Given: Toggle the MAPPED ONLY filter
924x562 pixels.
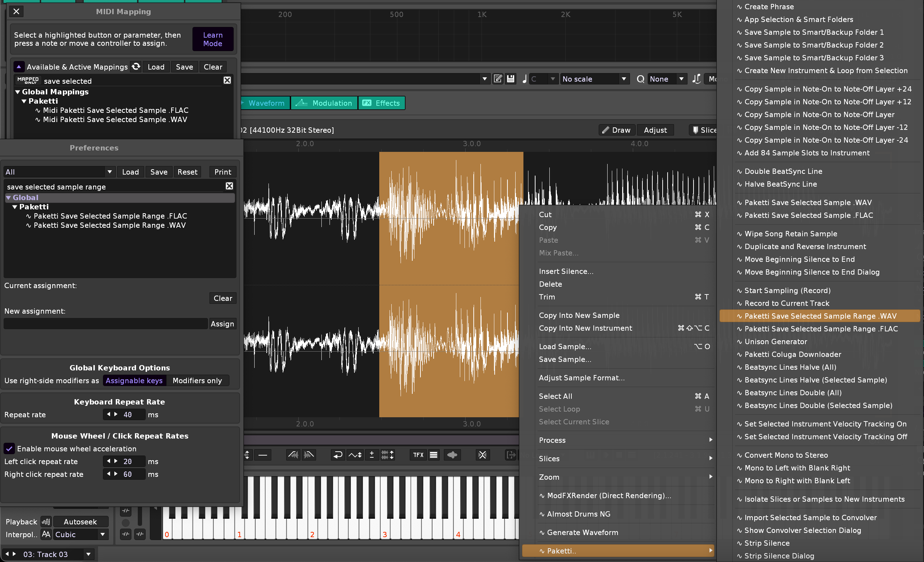Looking at the screenshot, I should click(x=28, y=81).
